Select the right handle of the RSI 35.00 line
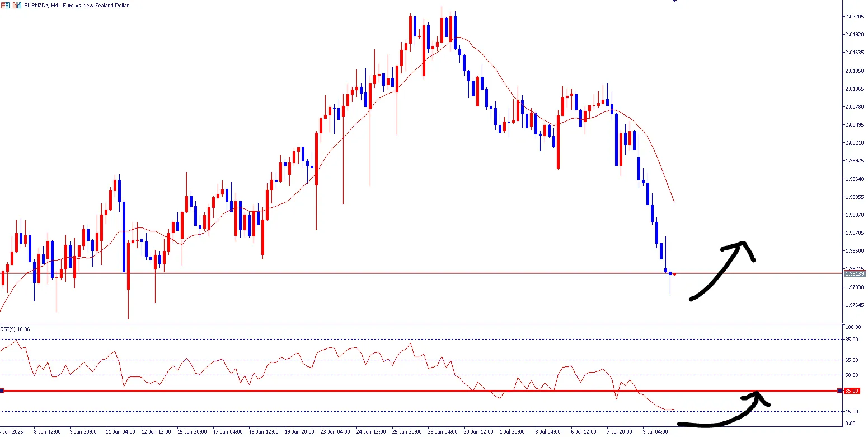Screen dimensions: 868x437 tap(839, 390)
